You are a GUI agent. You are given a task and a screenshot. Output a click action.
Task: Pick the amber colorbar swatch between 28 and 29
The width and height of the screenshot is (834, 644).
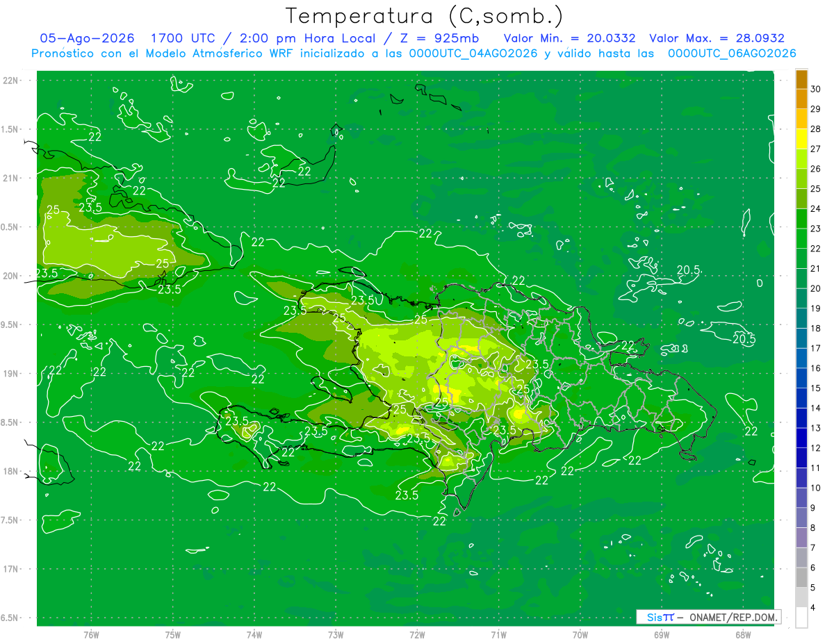801,119
